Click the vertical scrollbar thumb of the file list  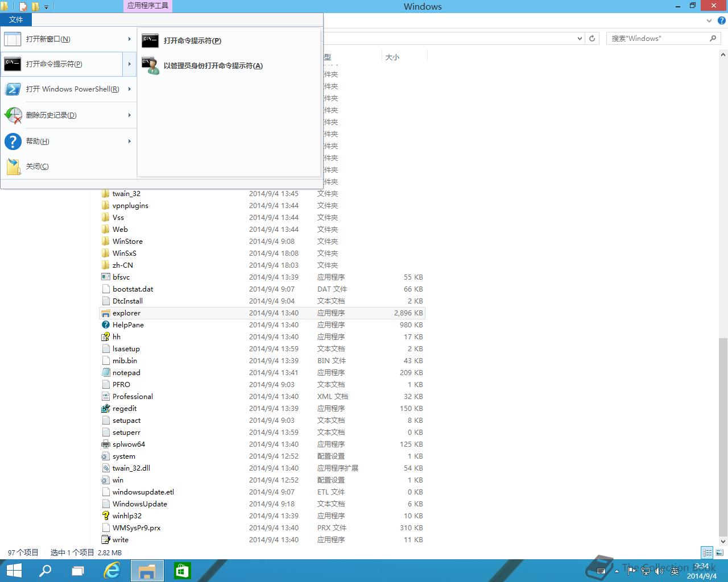pyautogui.click(x=723, y=436)
